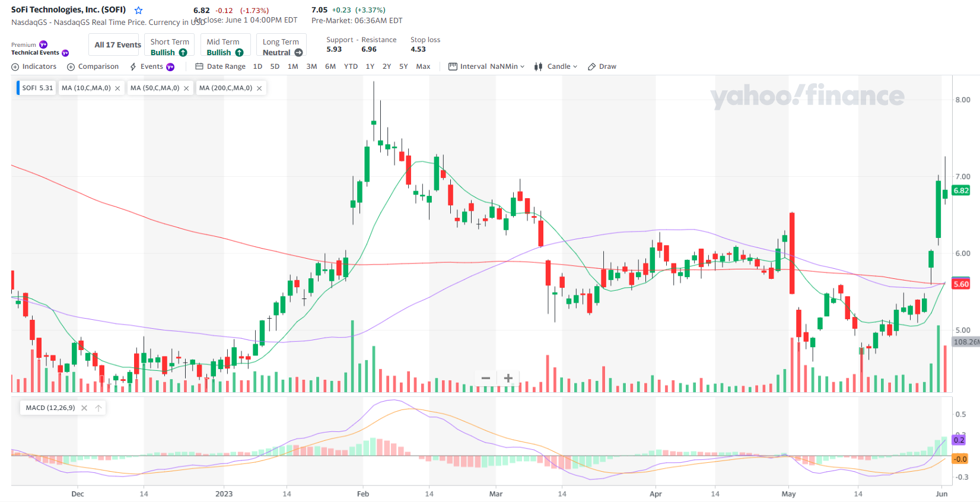The image size is (980, 502).
Task: Click the 0.2 MACD value tag
Action: pyautogui.click(x=959, y=440)
